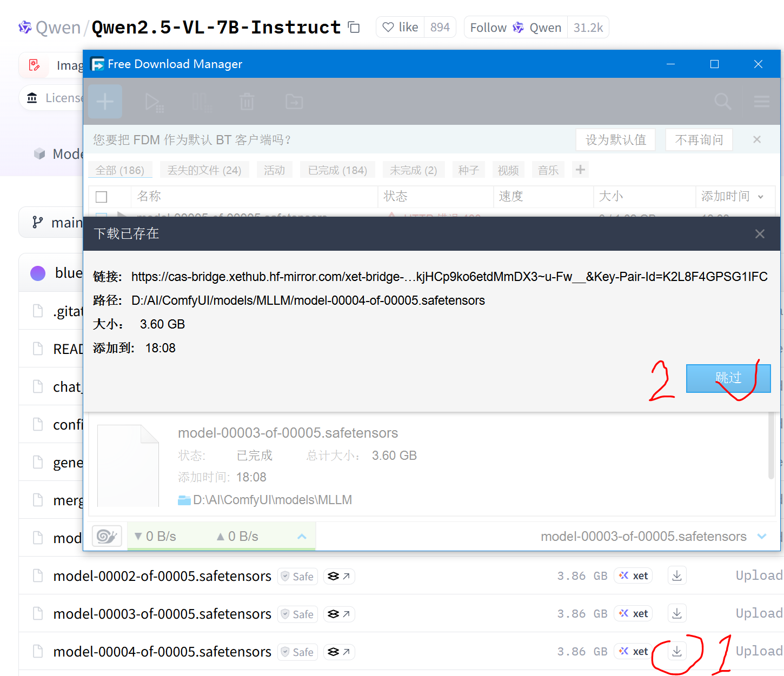This screenshot has height=676, width=784.
Task: Click the 894 likes count
Action: click(440, 27)
